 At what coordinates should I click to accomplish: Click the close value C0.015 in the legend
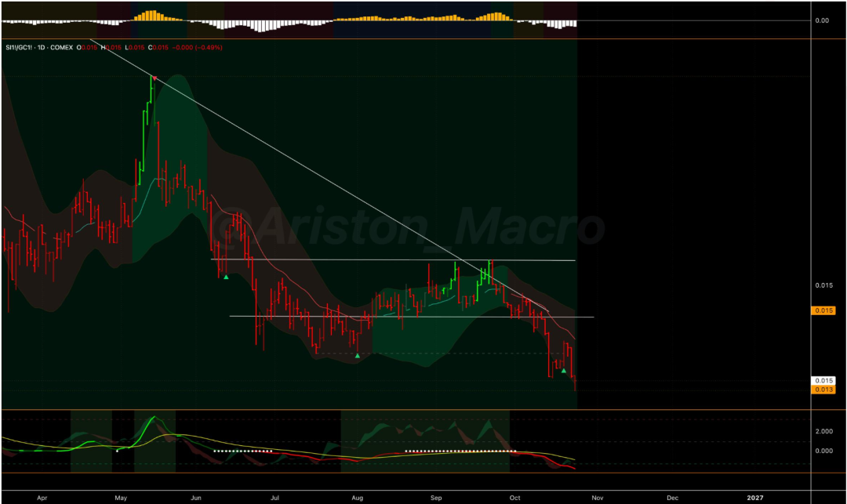pyautogui.click(x=158, y=48)
